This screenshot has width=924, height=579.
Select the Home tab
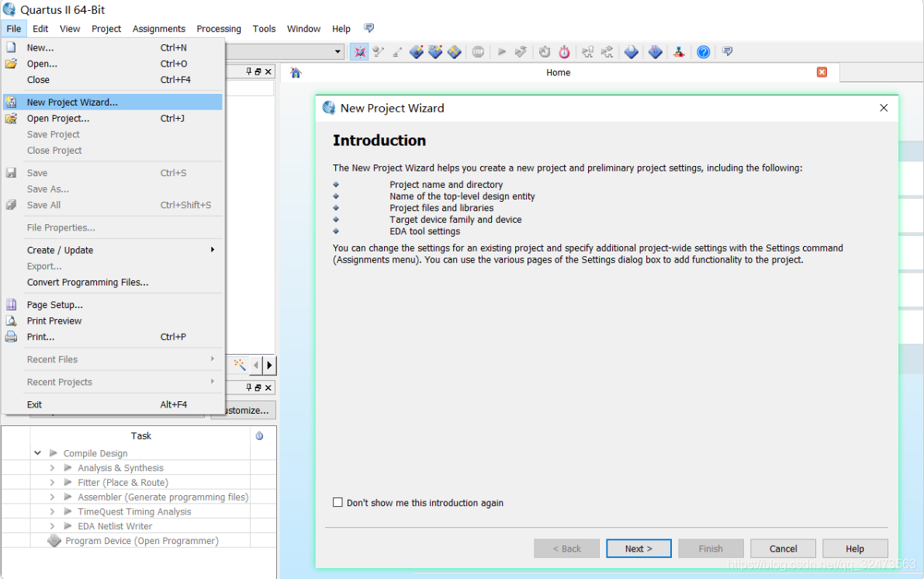[560, 72]
